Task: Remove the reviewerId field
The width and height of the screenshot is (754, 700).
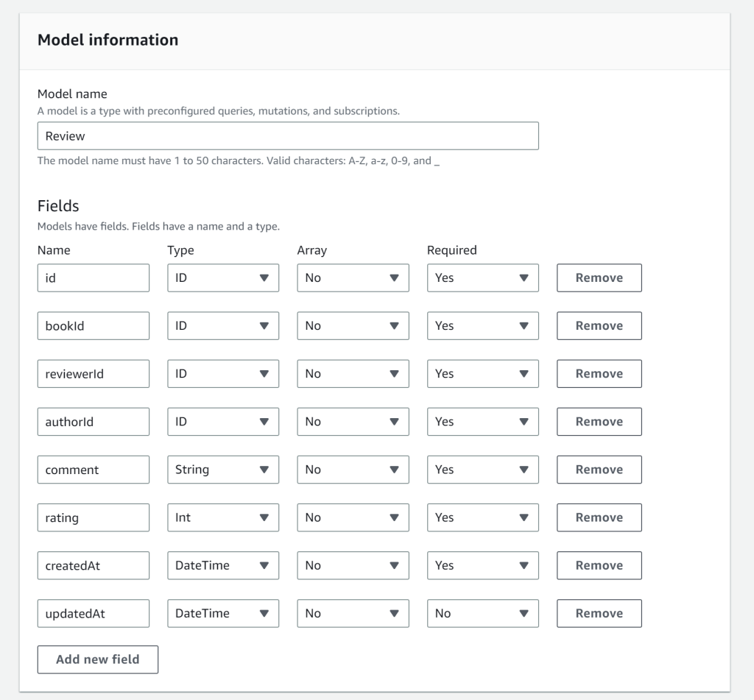Action: point(599,373)
